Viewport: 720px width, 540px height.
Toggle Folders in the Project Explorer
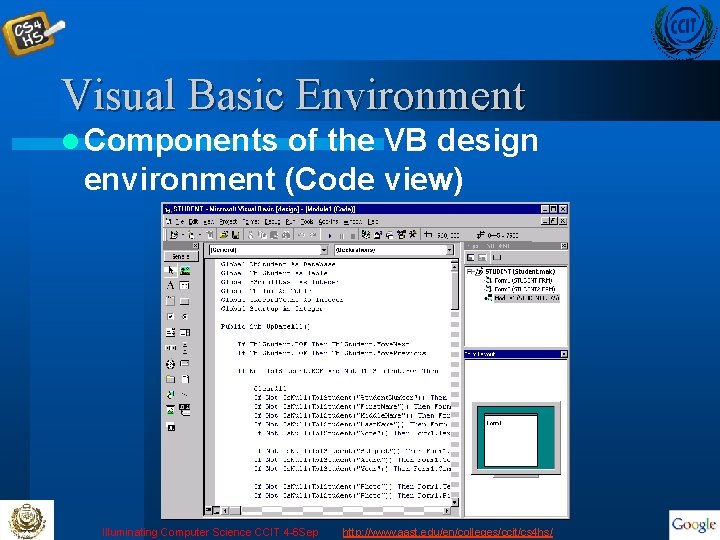[x=497, y=258]
